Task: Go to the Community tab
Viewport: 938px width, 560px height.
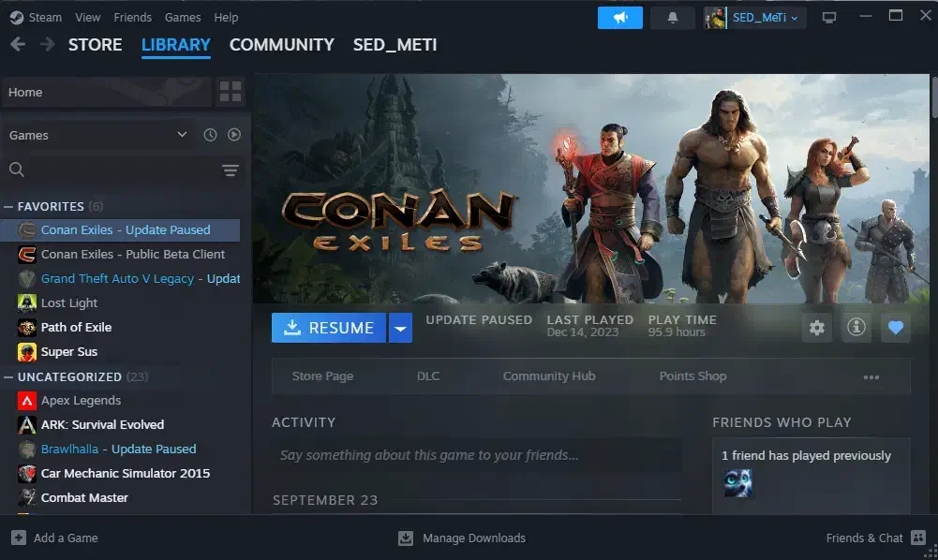Action: point(281,45)
